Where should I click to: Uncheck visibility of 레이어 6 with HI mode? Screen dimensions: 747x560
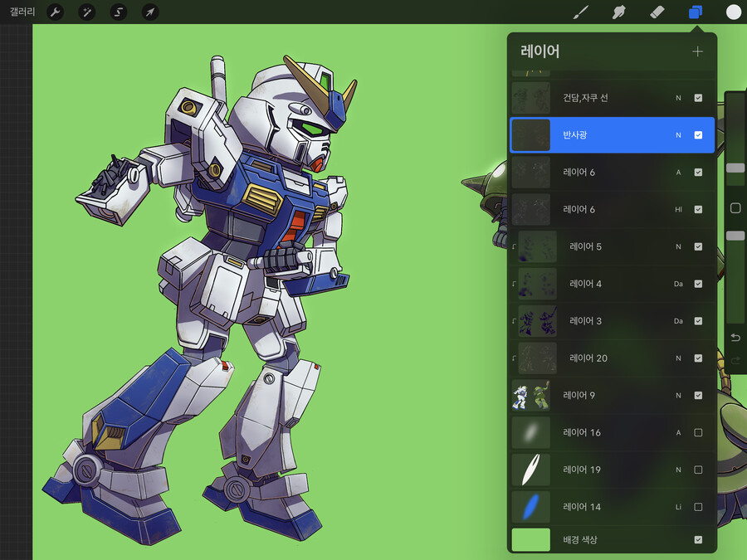[x=698, y=210]
